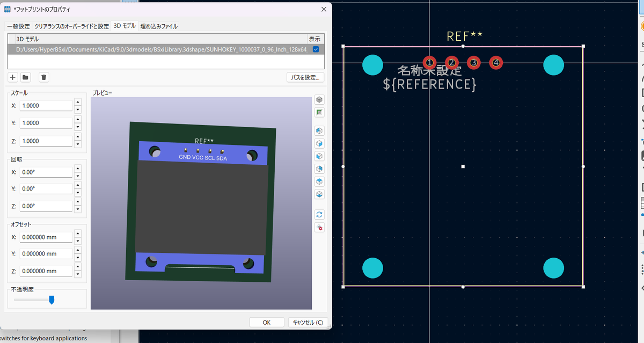Remove selected 3D model trash icon
Screen dimensions: 644x343
44,77
